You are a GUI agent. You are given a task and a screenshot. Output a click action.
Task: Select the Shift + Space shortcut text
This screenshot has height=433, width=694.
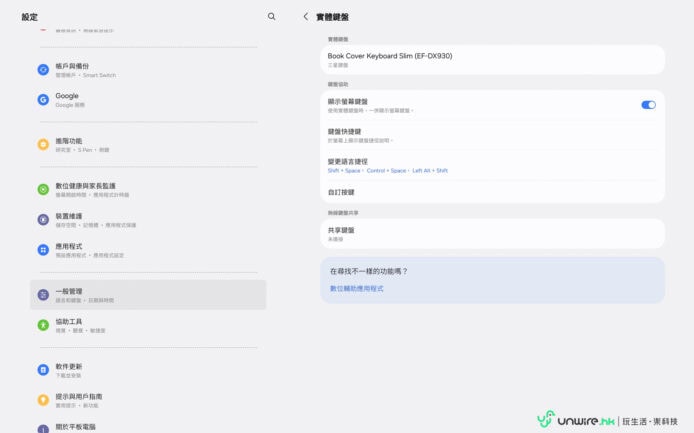pos(344,170)
